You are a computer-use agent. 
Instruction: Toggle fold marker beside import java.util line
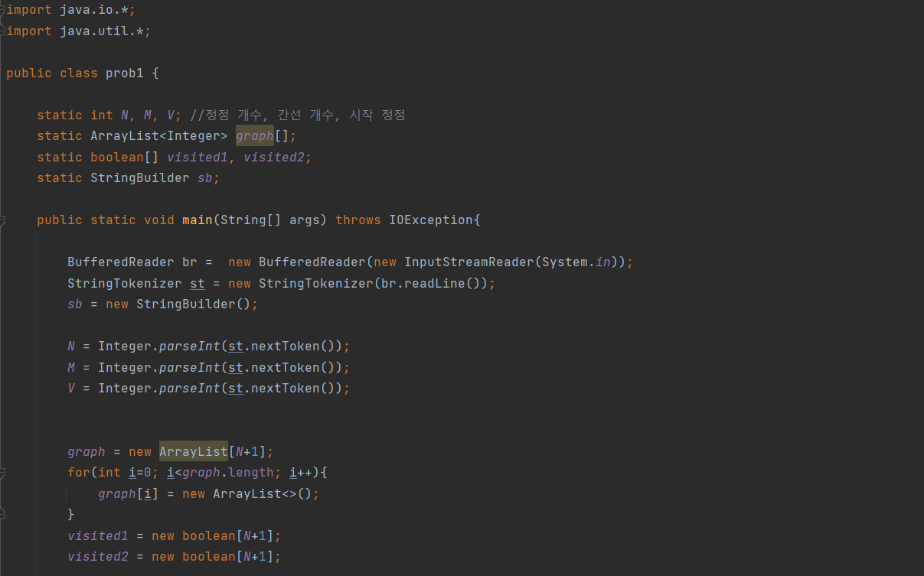click(2, 31)
